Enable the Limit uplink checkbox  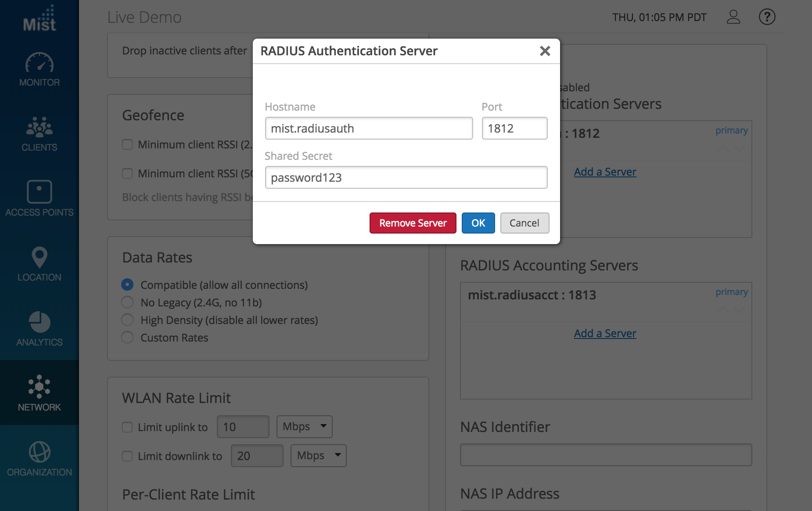[x=127, y=427]
